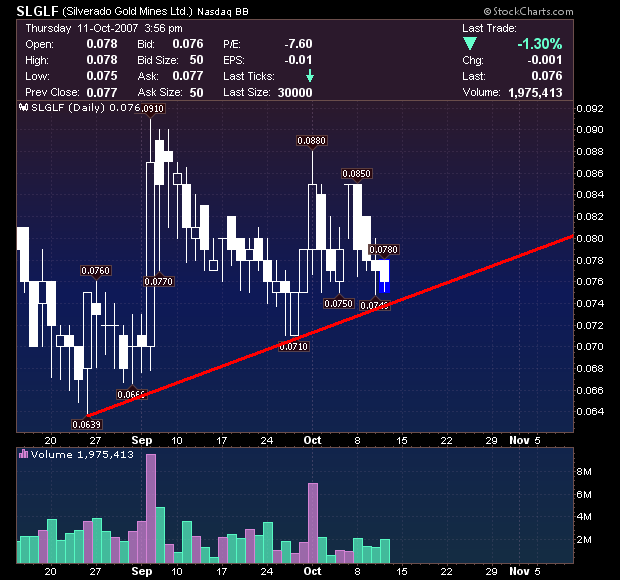
Task: Click the 0.086 price axis label
Action: (590, 173)
